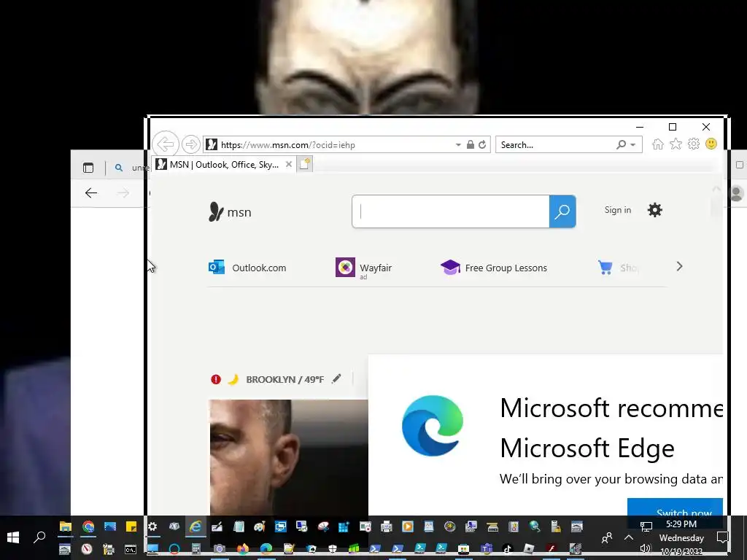The image size is (747, 560).
Task: Open Settings gear on the taskbar
Action: (152, 526)
